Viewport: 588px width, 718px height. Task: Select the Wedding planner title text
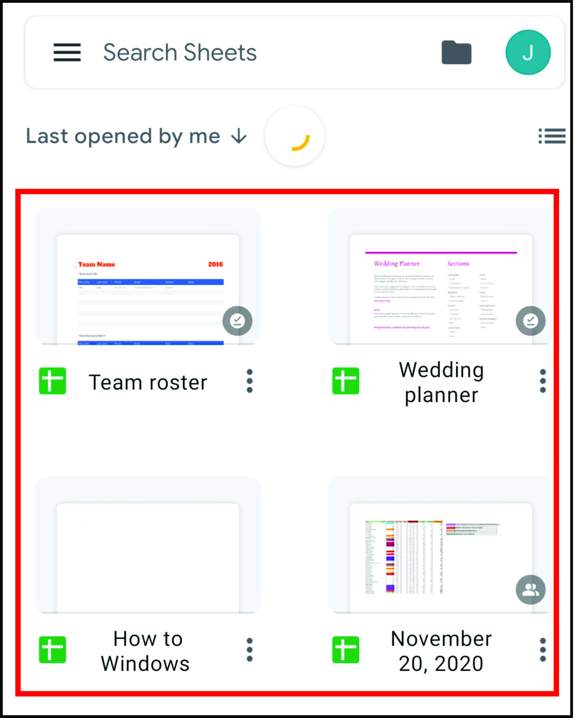tap(441, 382)
